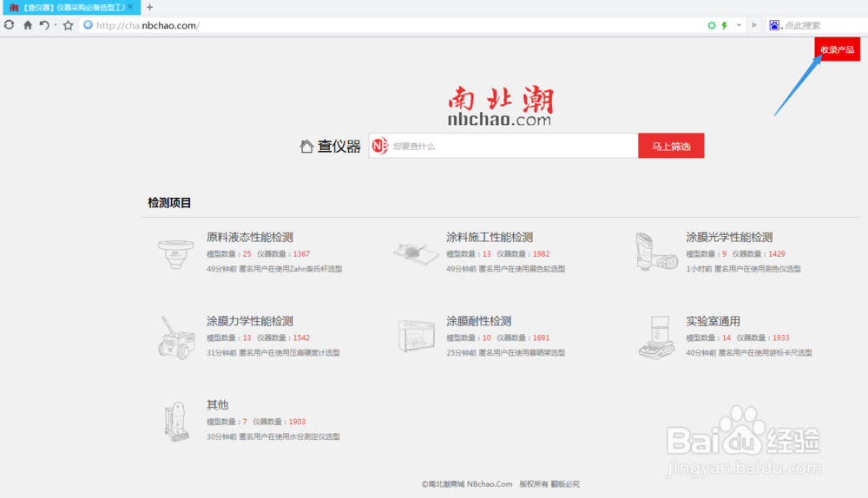The width and height of the screenshot is (868, 498).
Task: Click the test chamber icon for 涂膜耐性检测
Action: pyautogui.click(x=417, y=335)
